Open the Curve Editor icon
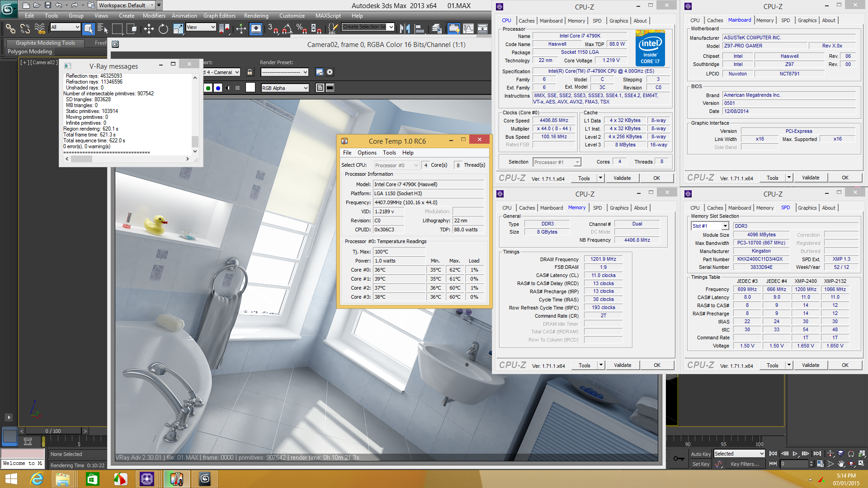 468,29
